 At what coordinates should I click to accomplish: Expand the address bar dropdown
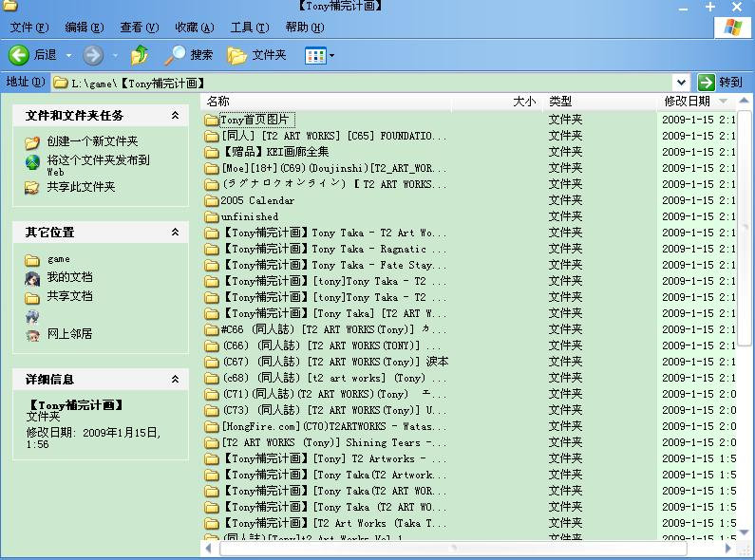[681, 83]
